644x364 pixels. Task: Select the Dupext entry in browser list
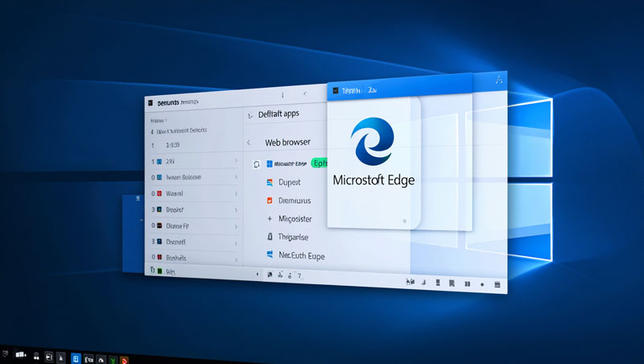point(290,182)
